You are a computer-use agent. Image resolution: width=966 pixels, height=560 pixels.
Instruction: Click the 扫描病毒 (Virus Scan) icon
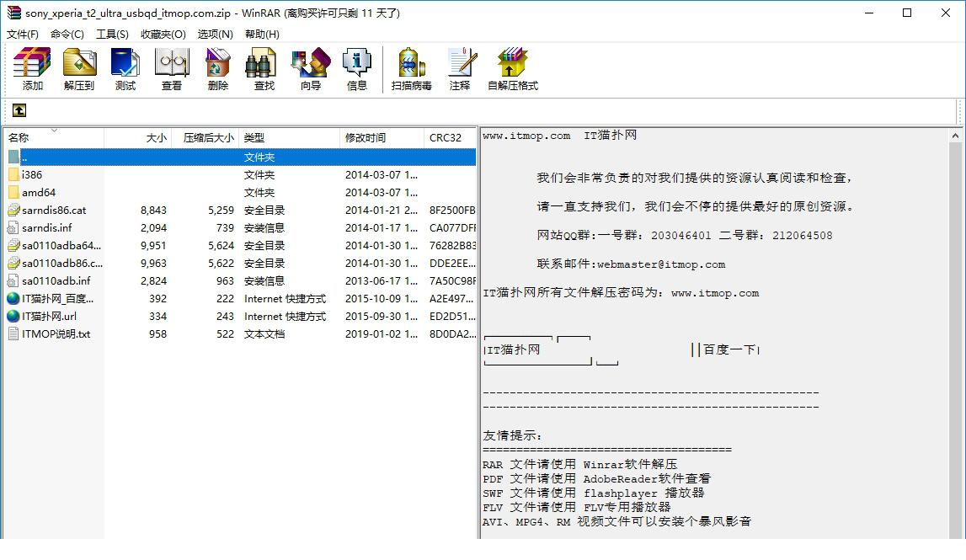[x=412, y=62]
